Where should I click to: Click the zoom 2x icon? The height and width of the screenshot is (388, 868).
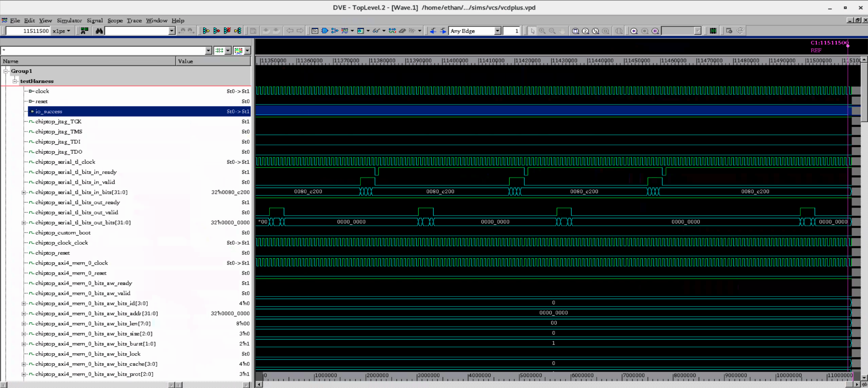pyautogui.click(x=585, y=31)
